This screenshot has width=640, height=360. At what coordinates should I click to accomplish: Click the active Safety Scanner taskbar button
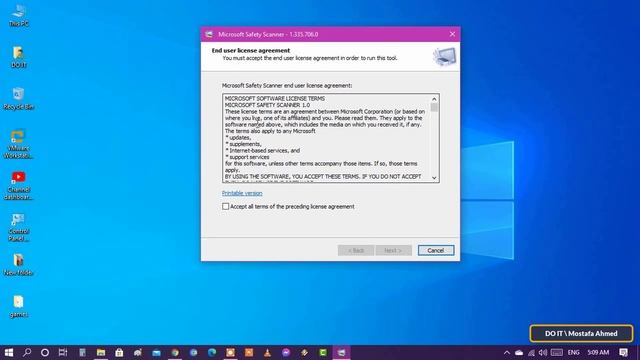pos(341,353)
